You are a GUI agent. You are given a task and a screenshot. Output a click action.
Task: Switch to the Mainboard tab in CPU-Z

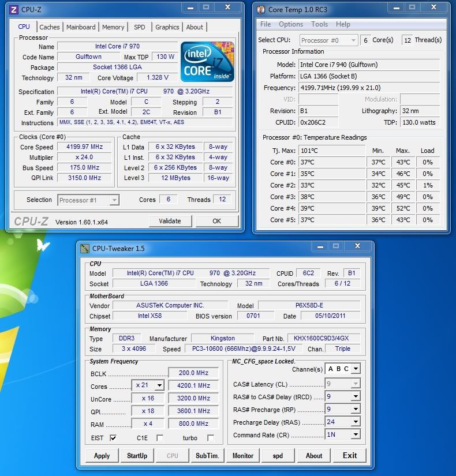(81, 27)
